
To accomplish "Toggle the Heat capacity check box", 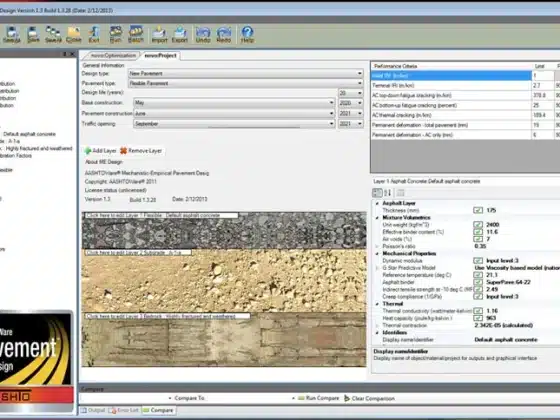I will coord(478,318).
